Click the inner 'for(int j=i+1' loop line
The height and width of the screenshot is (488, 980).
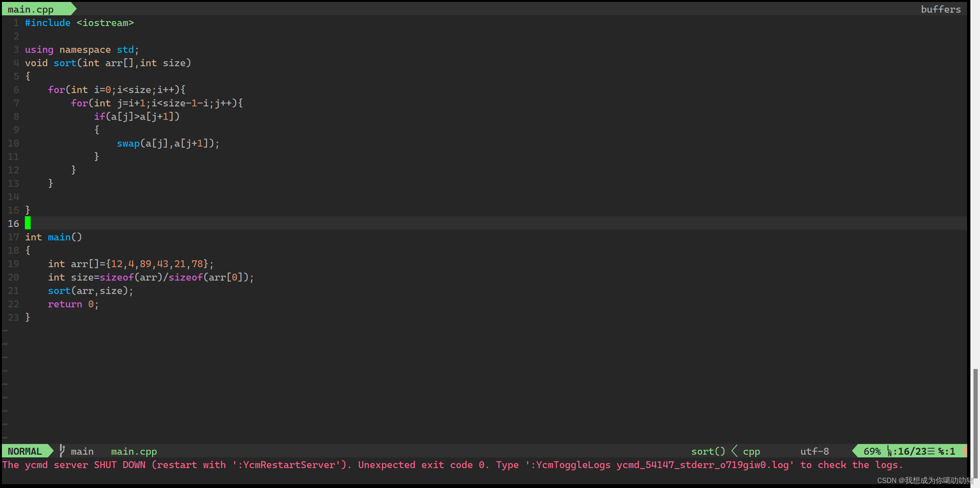click(x=157, y=103)
